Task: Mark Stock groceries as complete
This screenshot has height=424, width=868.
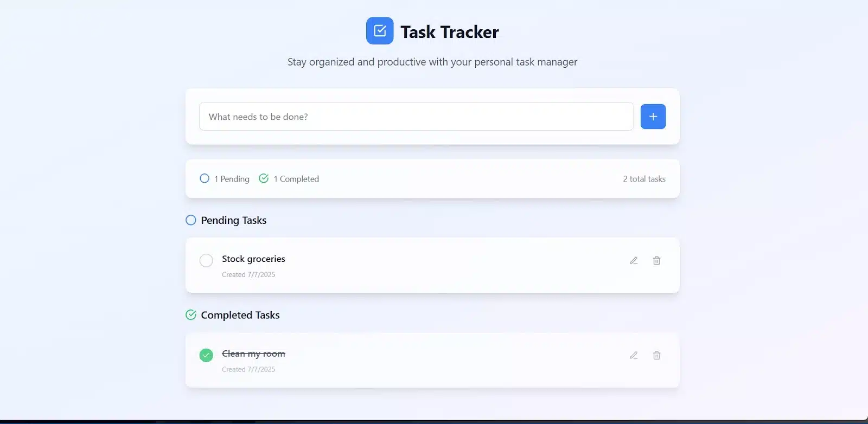Action: click(x=206, y=260)
